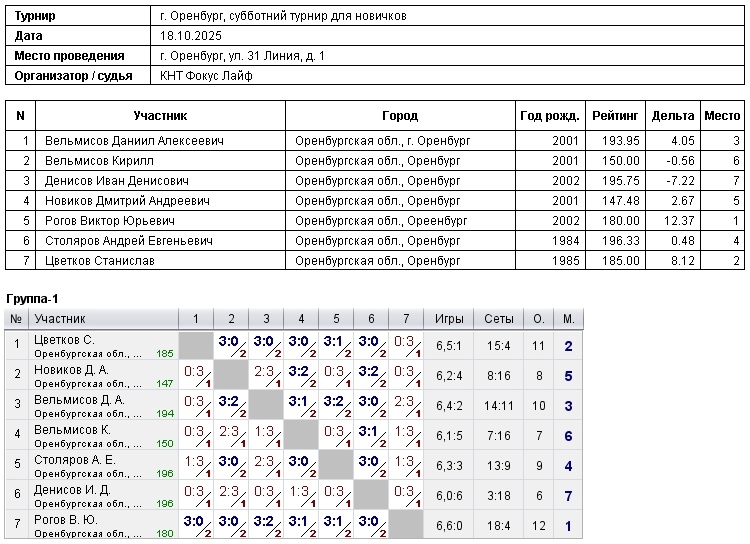Click the Город column header
This screenshot has width=750, height=544.
[400, 116]
